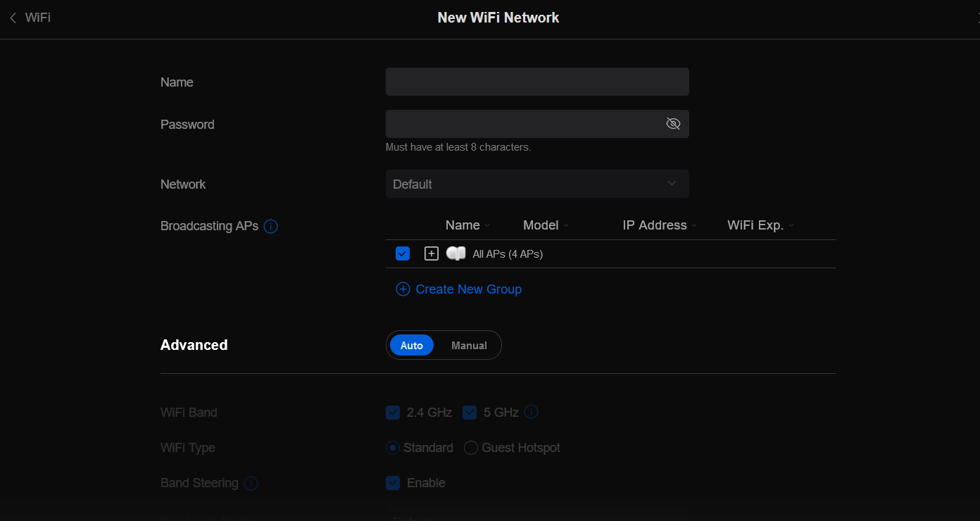Click the All APs group icon
Viewport: 980px width, 521px height.
456,253
